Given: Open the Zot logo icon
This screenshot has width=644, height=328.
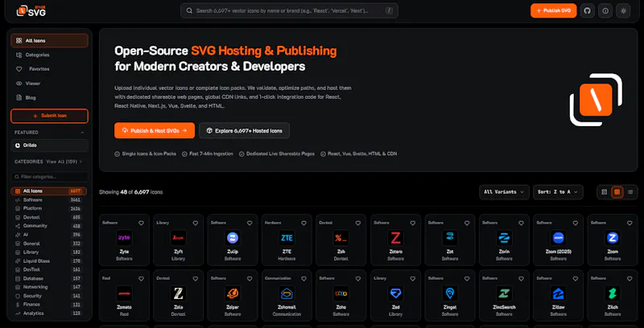Looking at the screenshot, I should tap(450, 238).
